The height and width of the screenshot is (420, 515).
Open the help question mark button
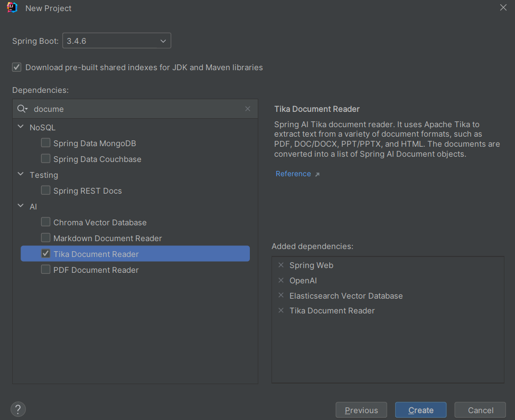click(x=18, y=409)
